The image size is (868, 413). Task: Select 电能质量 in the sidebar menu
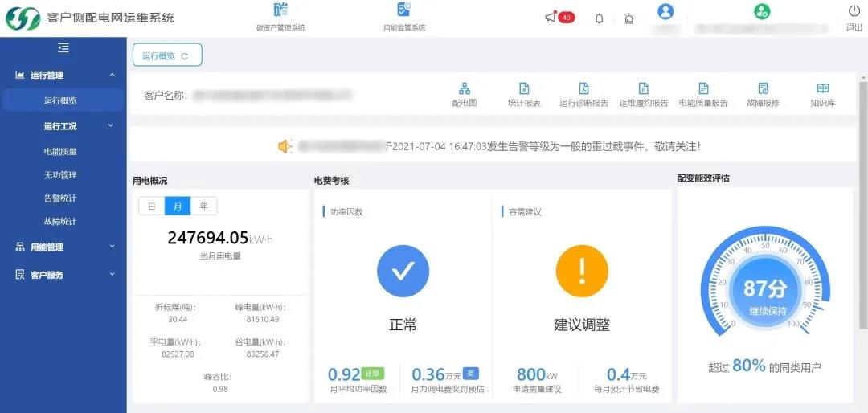tap(60, 151)
